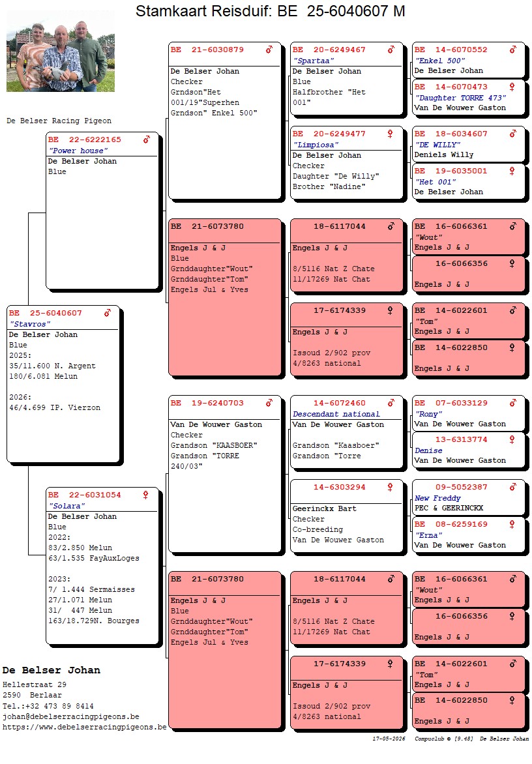Click the male symbol beside ring 19-6240703

click(269, 403)
